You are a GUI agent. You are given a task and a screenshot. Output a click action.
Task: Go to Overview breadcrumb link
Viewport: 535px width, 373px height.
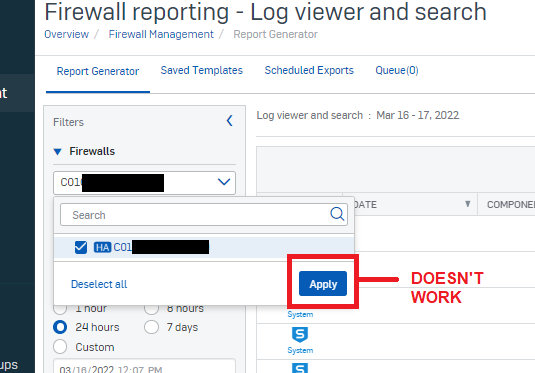click(67, 34)
